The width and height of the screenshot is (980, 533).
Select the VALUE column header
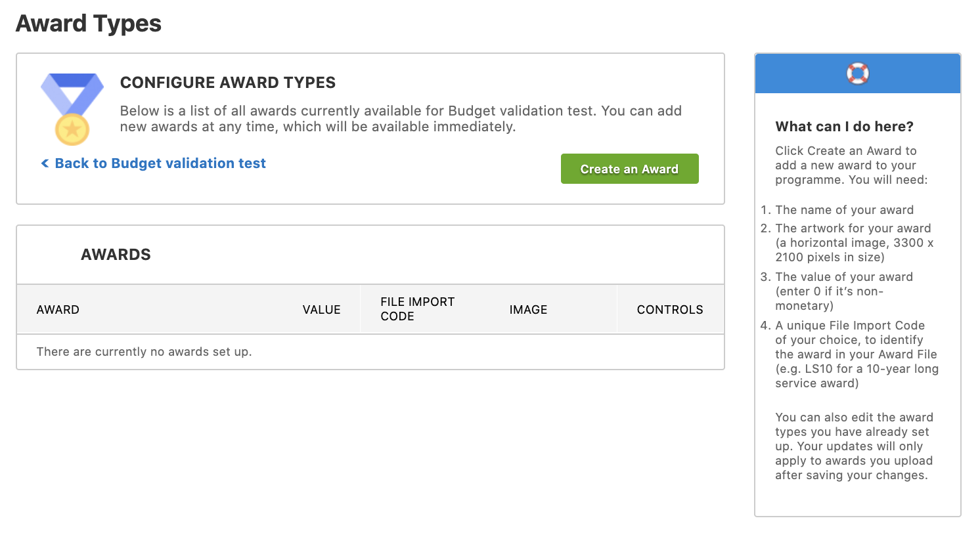pyautogui.click(x=321, y=310)
